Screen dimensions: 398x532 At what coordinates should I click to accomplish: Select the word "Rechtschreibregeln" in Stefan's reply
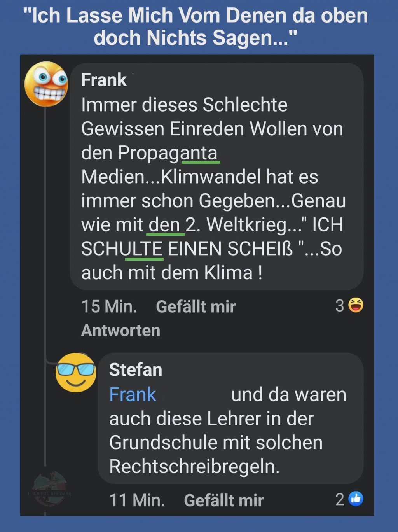pyautogui.click(x=194, y=466)
